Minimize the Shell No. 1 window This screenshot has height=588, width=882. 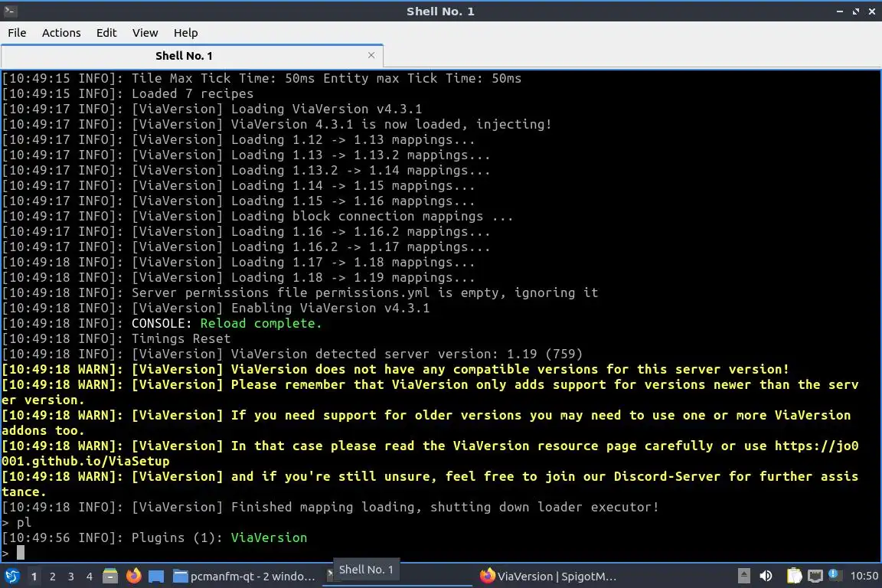(840, 11)
